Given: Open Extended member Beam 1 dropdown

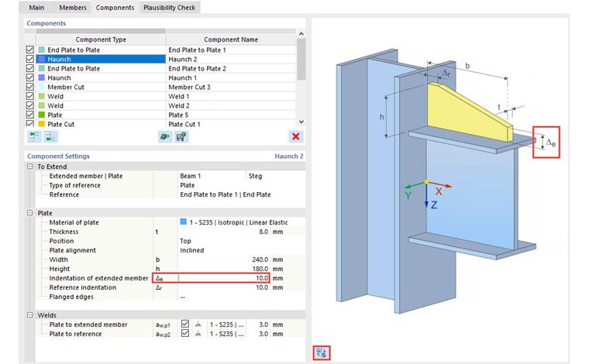Looking at the screenshot, I should point(212,176).
